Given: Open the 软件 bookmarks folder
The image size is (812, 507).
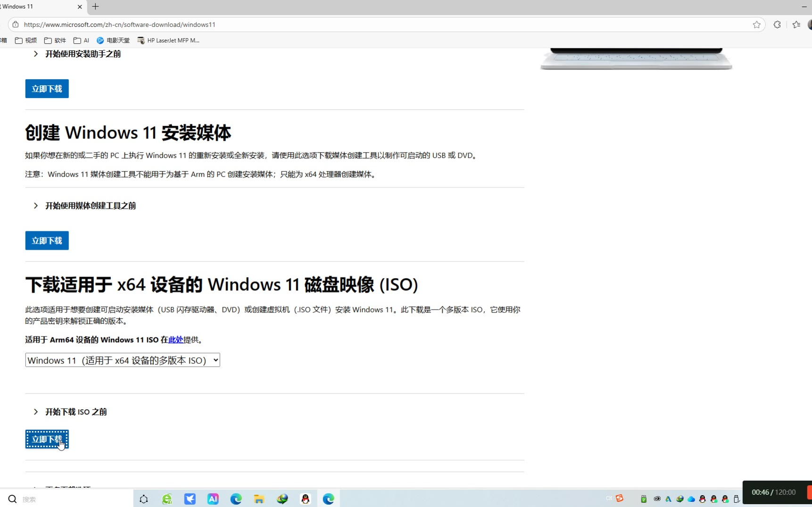Looking at the screenshot, I should tap(55, 41).
